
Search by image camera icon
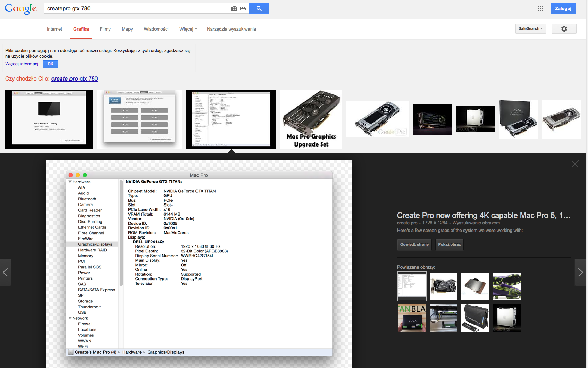234,8
